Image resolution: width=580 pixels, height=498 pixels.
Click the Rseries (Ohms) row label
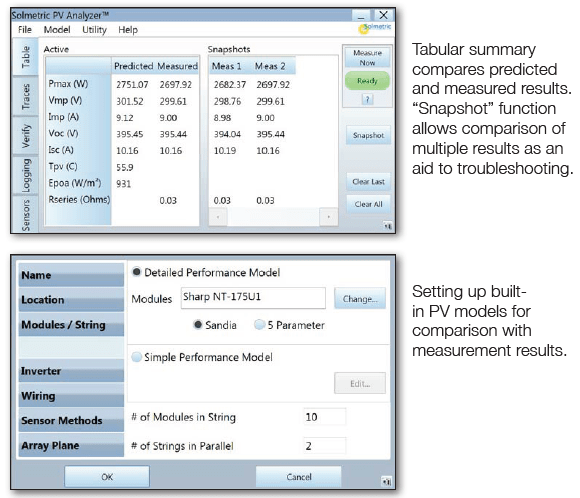[79, 199]
